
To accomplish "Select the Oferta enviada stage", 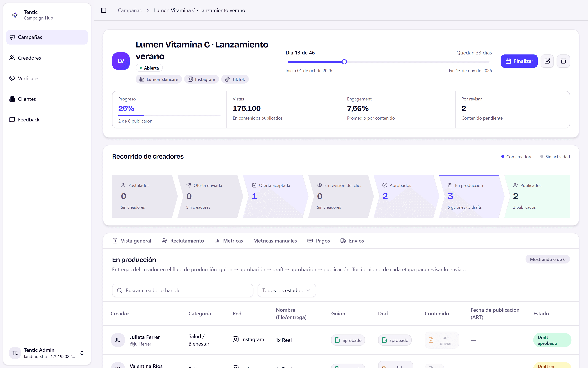I will (x=210, y=196).
